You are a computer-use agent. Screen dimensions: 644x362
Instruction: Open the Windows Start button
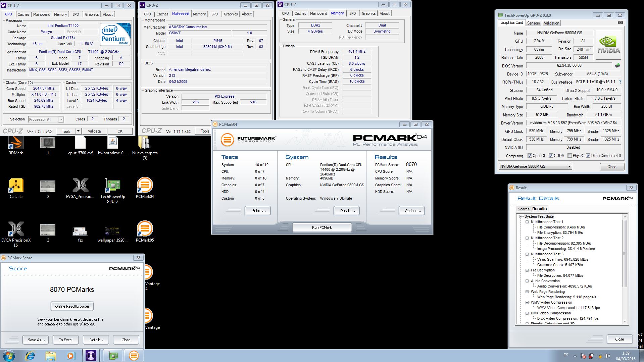pos(9,356)
